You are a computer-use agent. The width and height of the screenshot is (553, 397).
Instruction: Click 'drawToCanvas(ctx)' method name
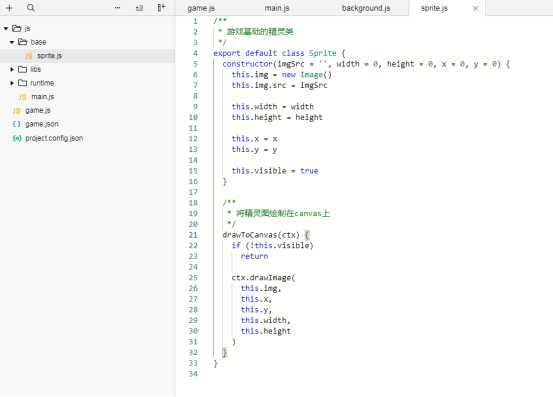click(x=261, y=235)
